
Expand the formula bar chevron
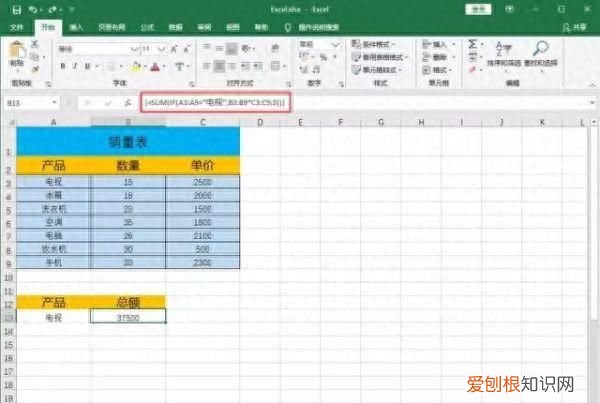click(592, 103)
